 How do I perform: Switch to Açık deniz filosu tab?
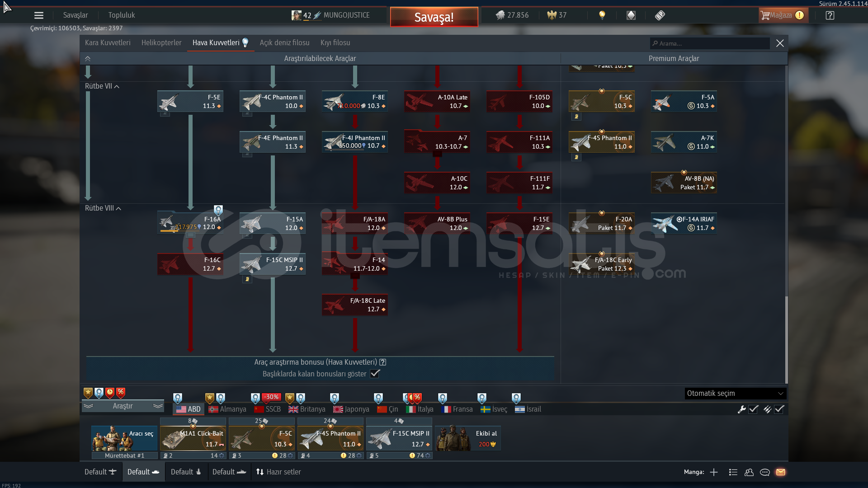pos(284,43)
